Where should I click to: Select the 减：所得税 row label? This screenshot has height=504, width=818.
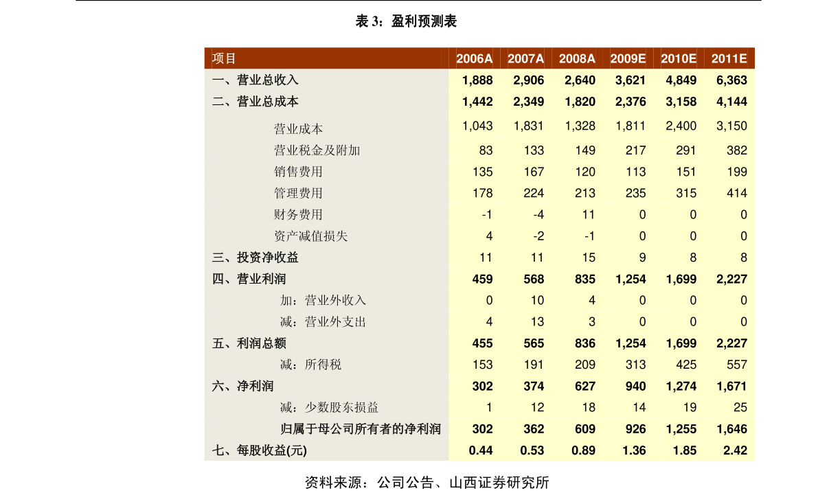click(x=310, y=365)
